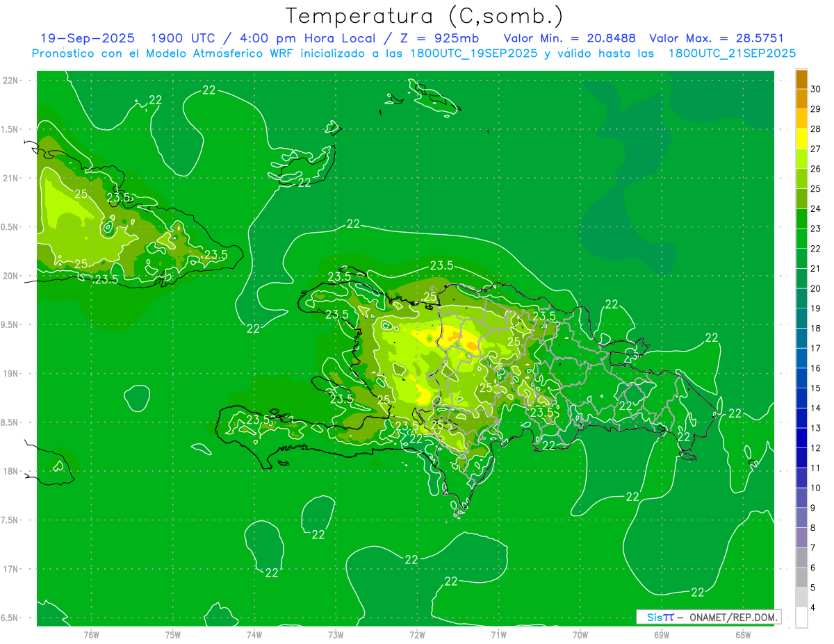
Task: Click the "25" color bar label
Action: pyautogui.click(x=816, y=189)
